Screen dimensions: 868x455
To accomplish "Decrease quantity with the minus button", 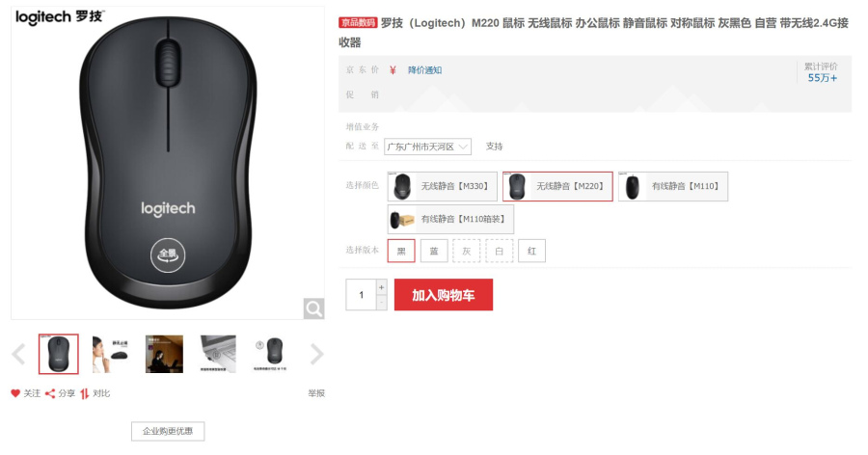I will click(381, 303).
